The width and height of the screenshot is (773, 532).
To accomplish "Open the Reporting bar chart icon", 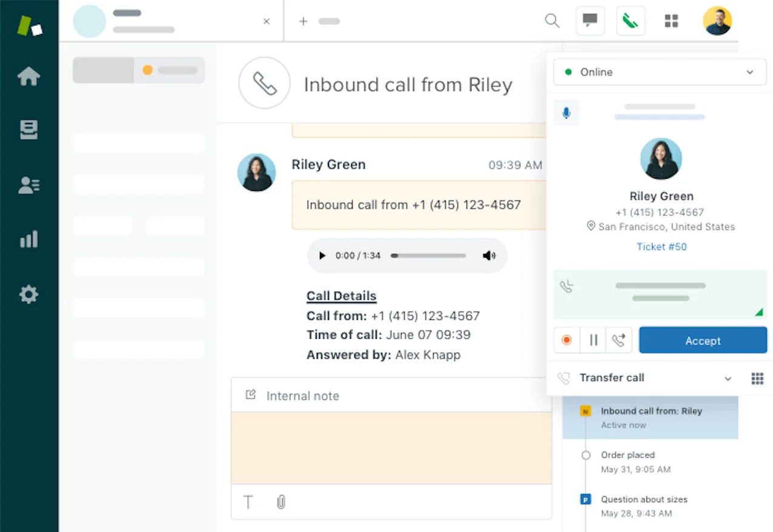I will (x=29, y=239).
